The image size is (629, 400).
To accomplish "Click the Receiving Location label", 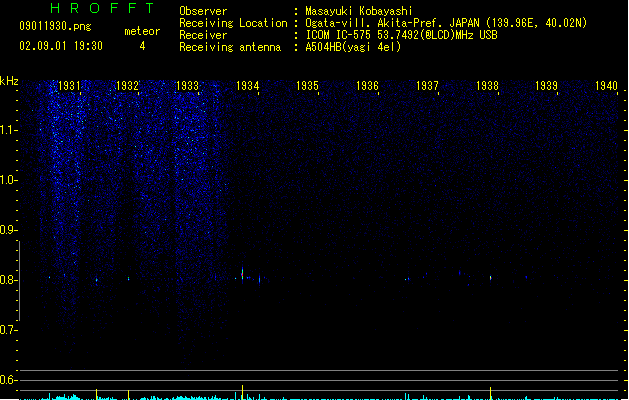I will click(x=233, y=23).
